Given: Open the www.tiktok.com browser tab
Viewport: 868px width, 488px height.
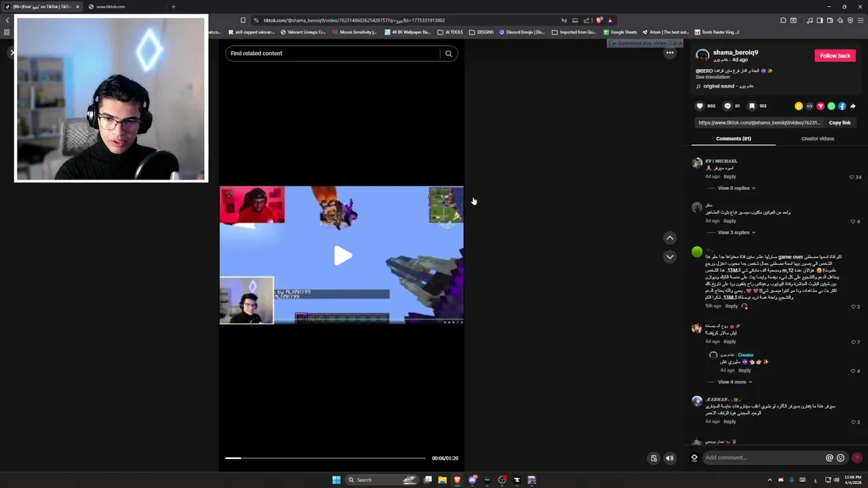Looking at the screenshot, I should [x=111, y=7].
